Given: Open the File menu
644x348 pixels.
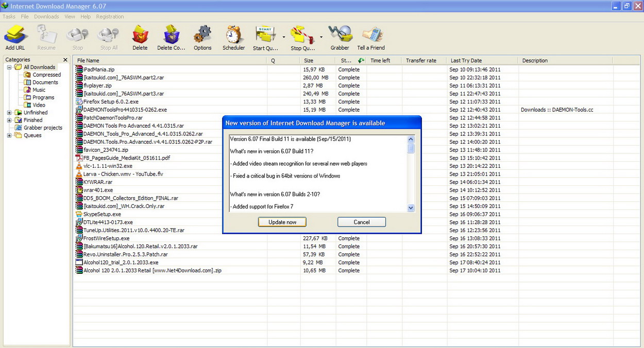Looking at the screenshot, I should (x=25, y=16).
